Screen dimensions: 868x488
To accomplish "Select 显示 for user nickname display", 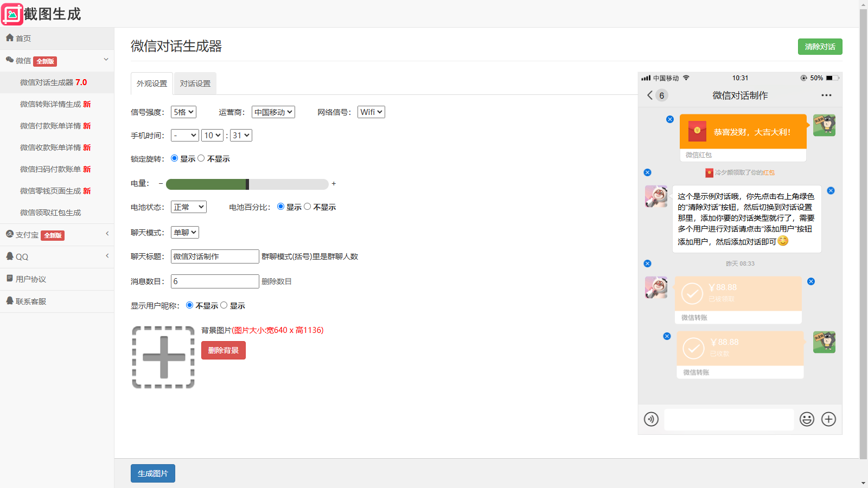I will (x=224, y=305).
